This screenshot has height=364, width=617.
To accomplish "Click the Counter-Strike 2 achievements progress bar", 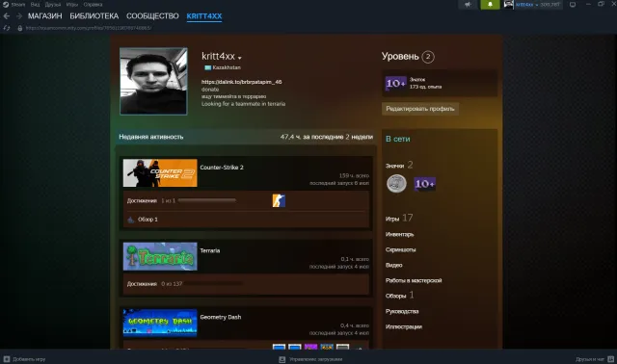I will tap(207, 200).
